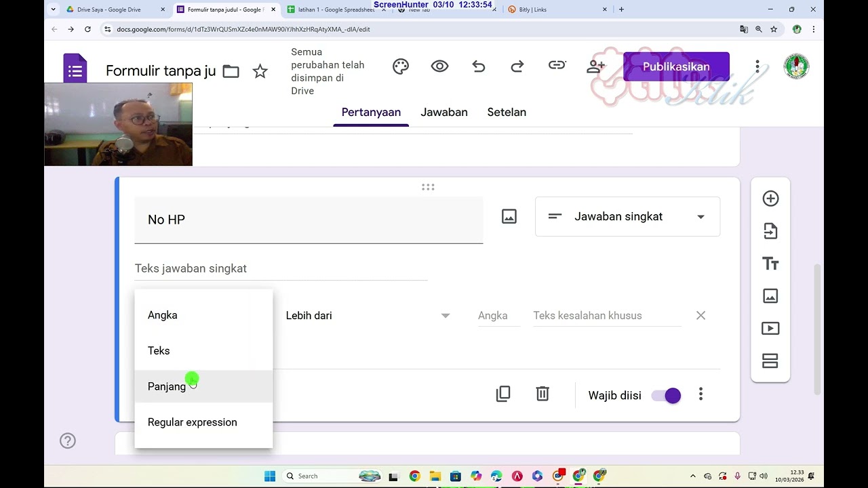868x488 pixels.
Task: Click Teks kesalahan khusus error field
Action: coord(607,316)
